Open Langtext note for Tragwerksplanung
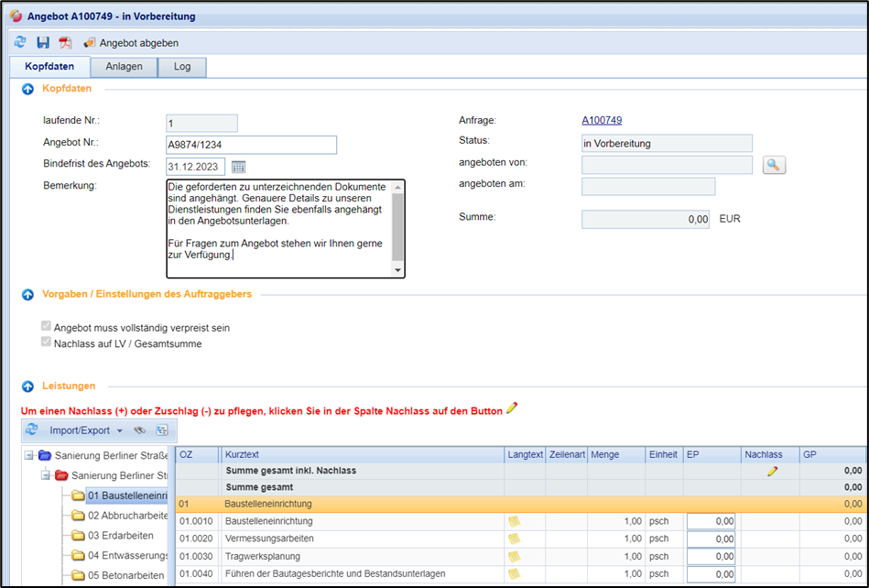 coord(514,556)
